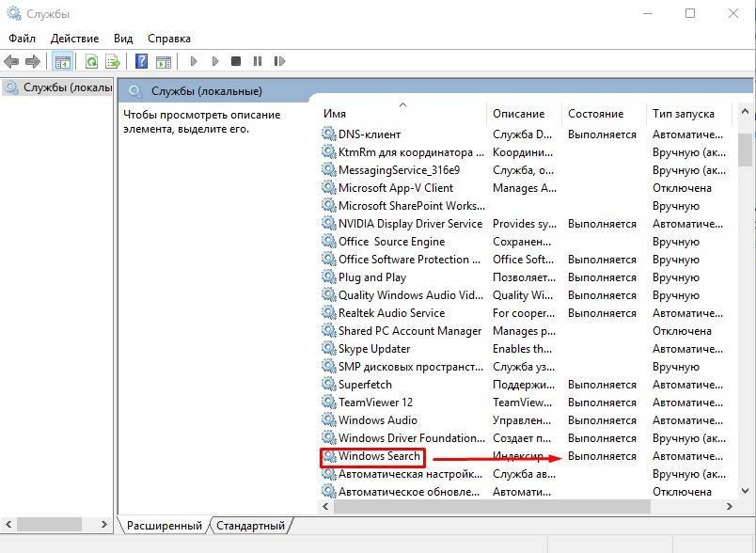Screen dimensions: 756x553
Task: Sort list by the Имя column header
Action: pos(335,114)
